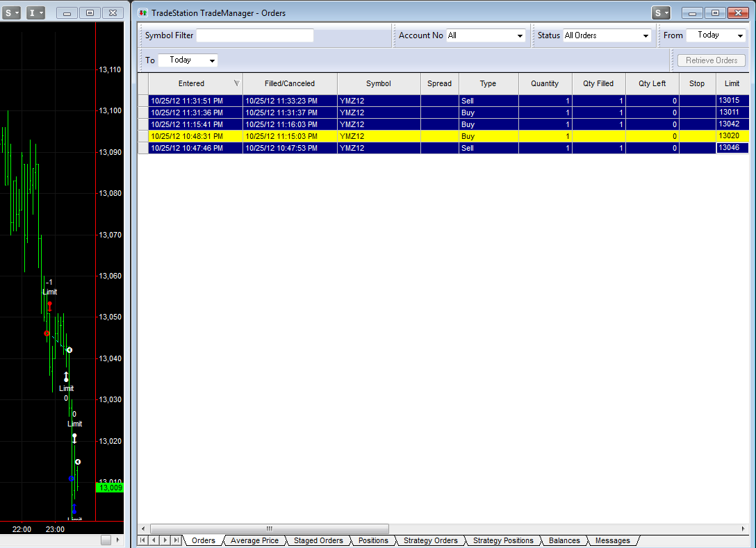Click the blue buy arrow marker on the chart
Image resolution: width=756 pixels, height=548 pixels.
coord(74,509)
